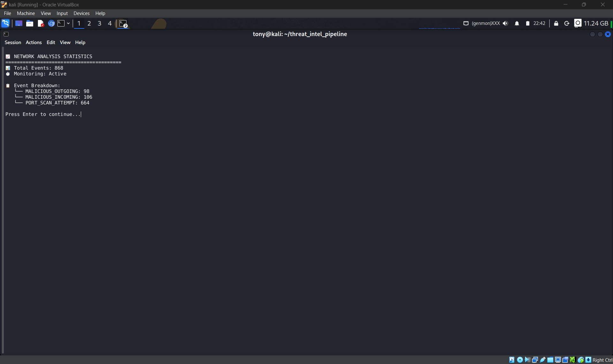Click the Right Ctrl host key label
This screenshot has width=613, height=364.
[x=602, y=360]
